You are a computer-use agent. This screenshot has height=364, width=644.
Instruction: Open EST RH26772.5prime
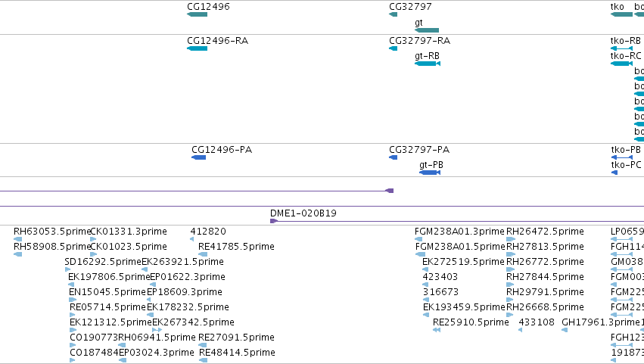(545, 262)
